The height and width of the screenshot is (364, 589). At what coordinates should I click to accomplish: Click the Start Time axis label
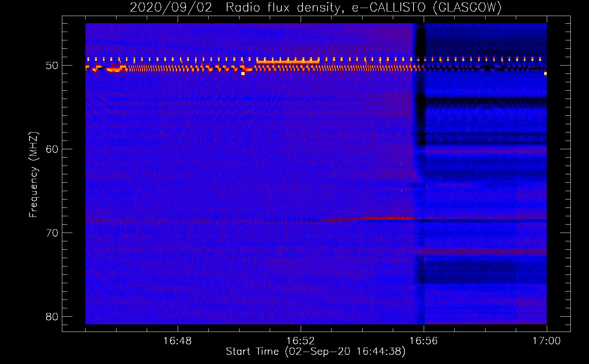tap(316, 352)
